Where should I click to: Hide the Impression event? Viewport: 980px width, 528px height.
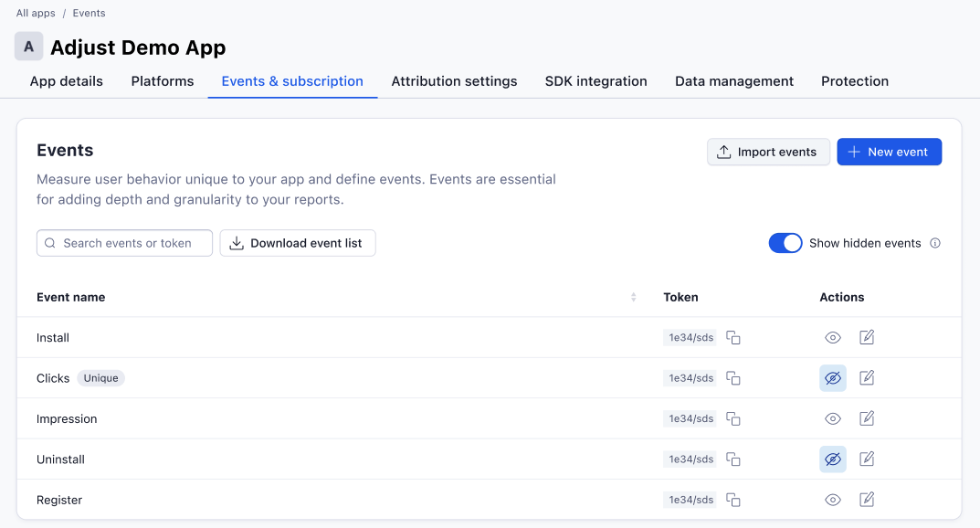point(832,418)
